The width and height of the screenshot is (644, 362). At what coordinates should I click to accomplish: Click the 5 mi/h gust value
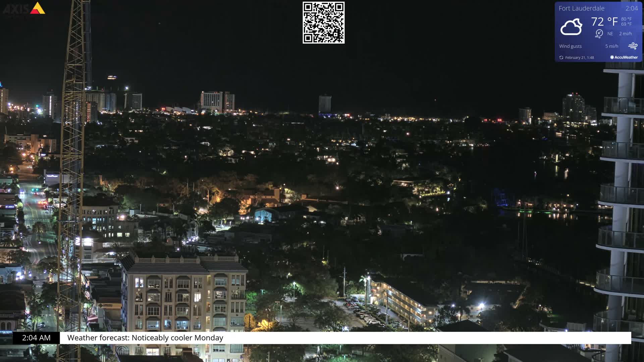point(611,46)
